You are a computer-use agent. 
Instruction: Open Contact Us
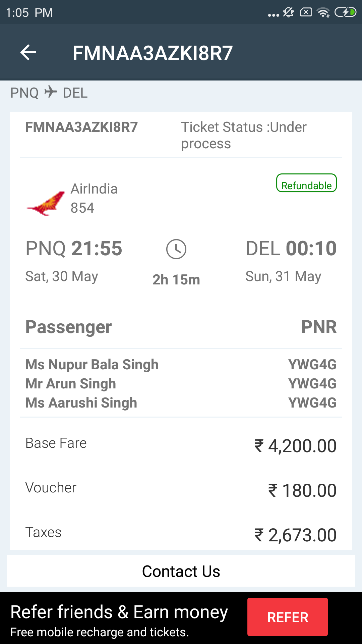(181, 571)
